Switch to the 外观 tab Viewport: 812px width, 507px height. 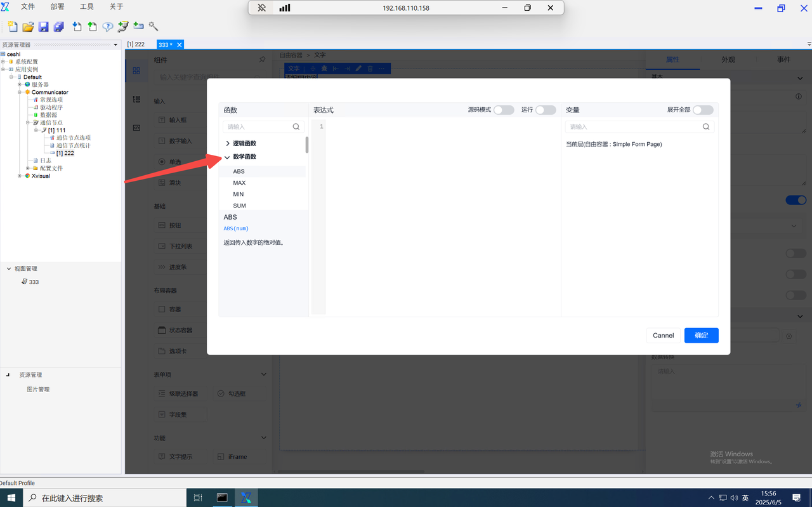click(x=728, y=60)
